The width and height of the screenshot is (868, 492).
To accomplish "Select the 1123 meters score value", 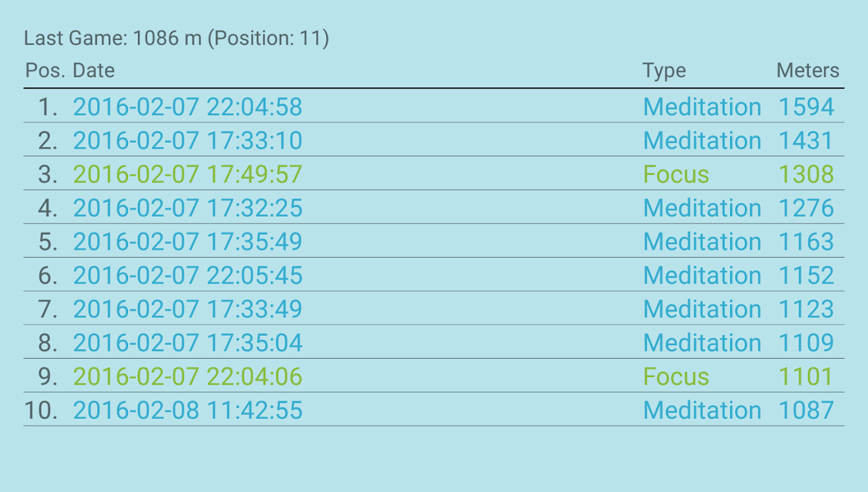I will click(806, 309).
